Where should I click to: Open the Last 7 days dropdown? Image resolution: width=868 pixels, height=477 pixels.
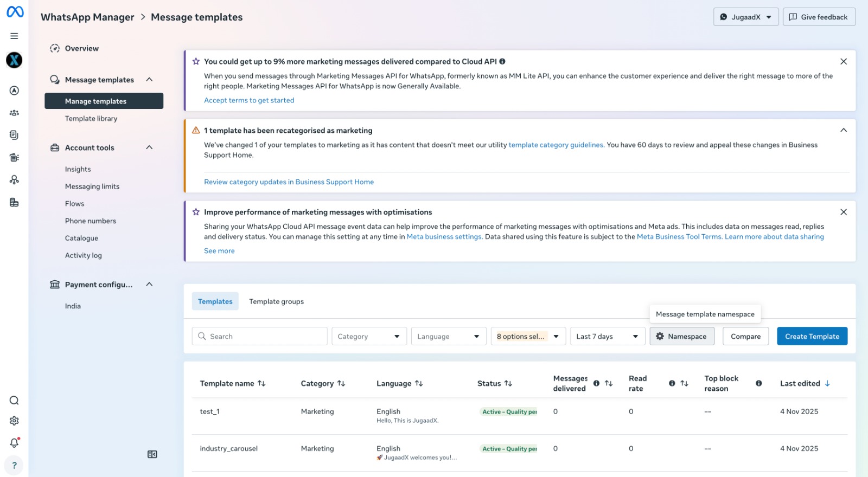tap(607, 336)
